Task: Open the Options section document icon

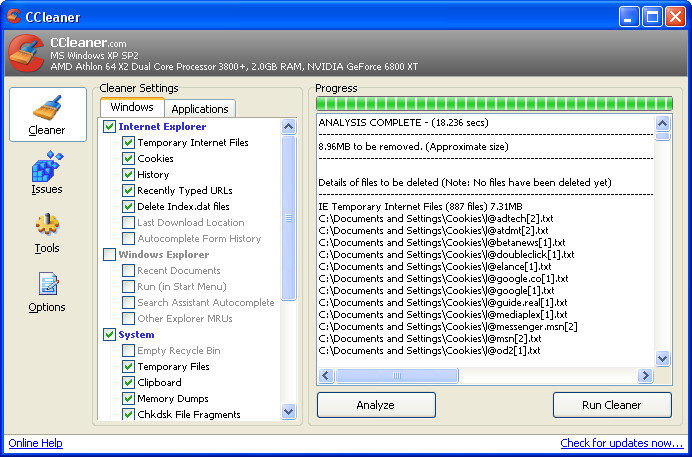Action: (x=48, y=284)
